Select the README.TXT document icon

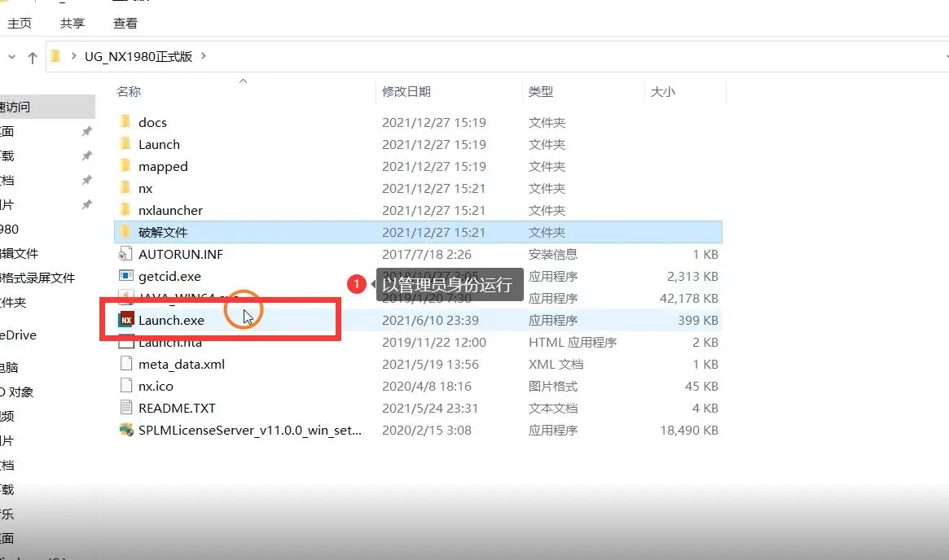126,408
